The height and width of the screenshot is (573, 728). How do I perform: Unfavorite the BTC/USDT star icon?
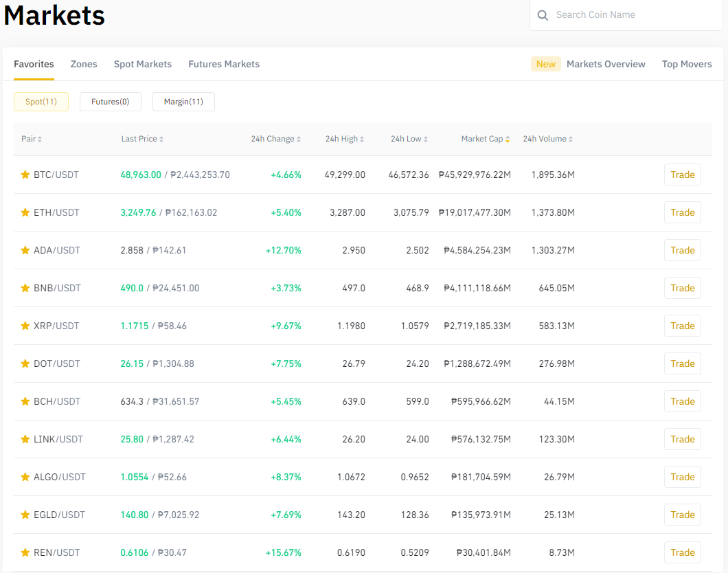tap(25, 175)
